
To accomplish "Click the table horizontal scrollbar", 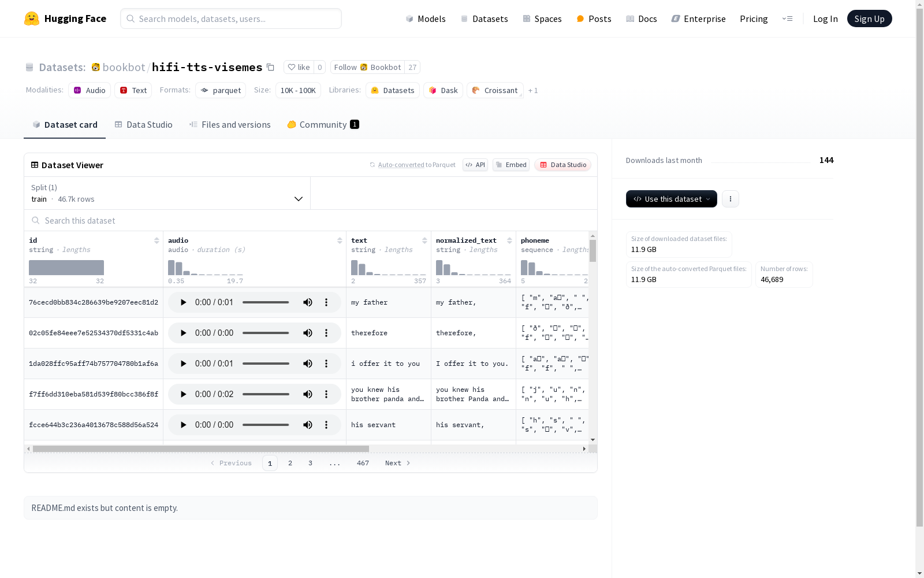I will 201,449.
